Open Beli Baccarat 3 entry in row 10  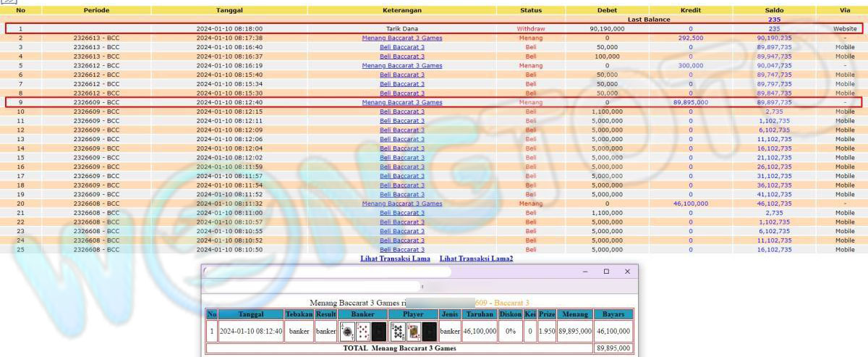(401, 112)
